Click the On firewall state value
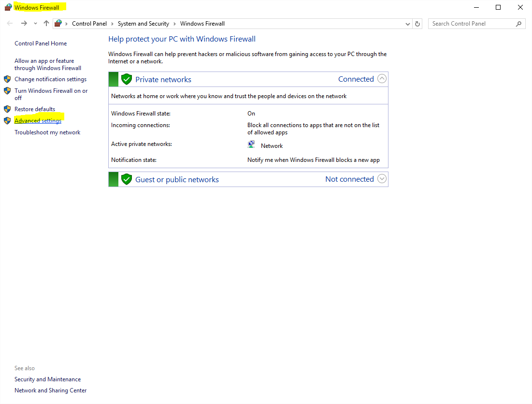 tap(251, 114)
